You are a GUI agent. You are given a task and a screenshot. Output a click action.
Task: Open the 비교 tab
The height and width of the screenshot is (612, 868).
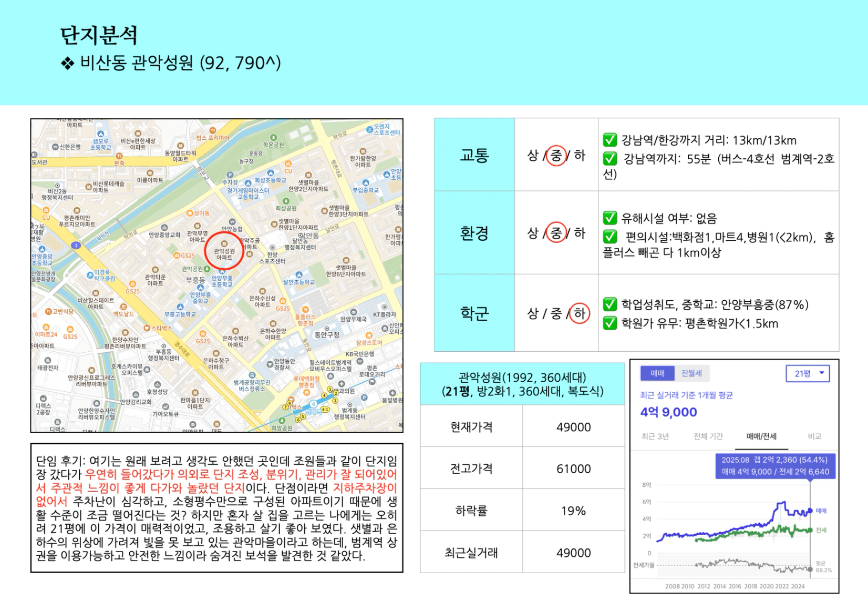[x=814, y=436]
